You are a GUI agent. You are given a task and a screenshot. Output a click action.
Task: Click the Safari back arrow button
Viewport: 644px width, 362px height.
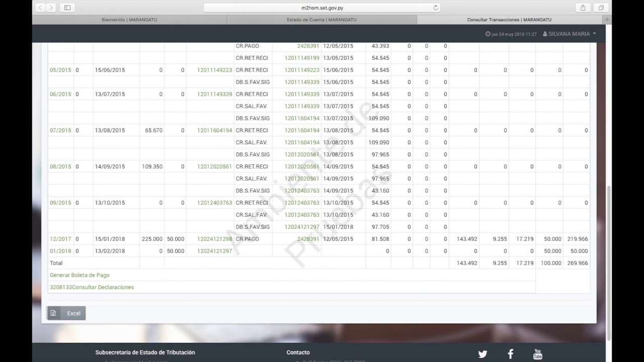point(40,8)
